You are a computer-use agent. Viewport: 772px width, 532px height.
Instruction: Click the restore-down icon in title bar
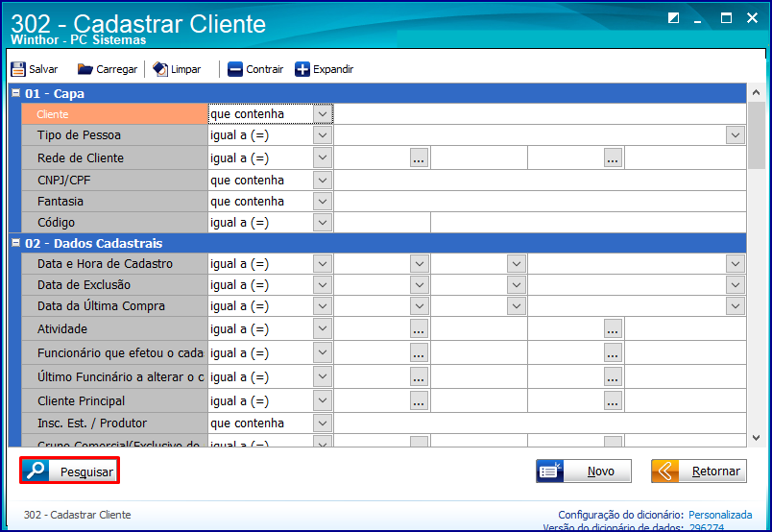coord(673,18)
